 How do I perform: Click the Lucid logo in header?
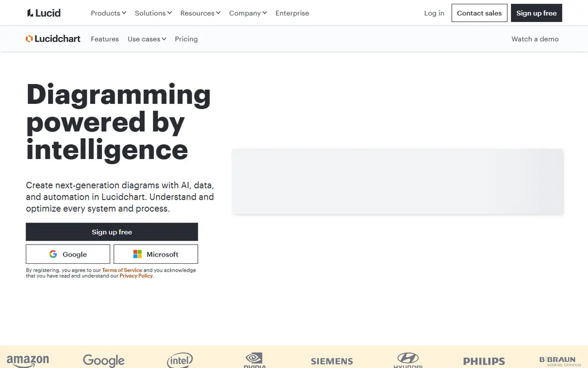coord(43,13)
